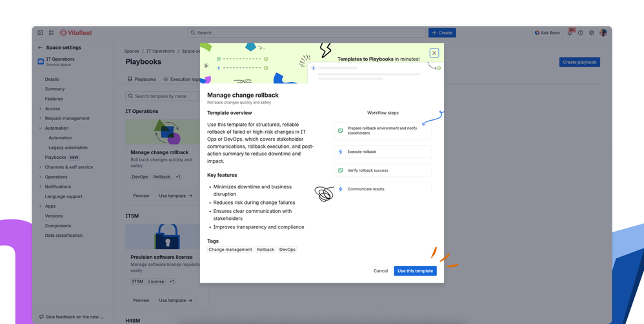Use template for Provision software license

point(176,301)
